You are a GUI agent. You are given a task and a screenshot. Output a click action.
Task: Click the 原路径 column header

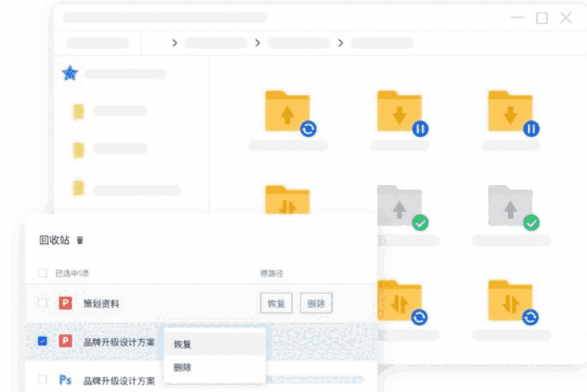pos(272,274)
